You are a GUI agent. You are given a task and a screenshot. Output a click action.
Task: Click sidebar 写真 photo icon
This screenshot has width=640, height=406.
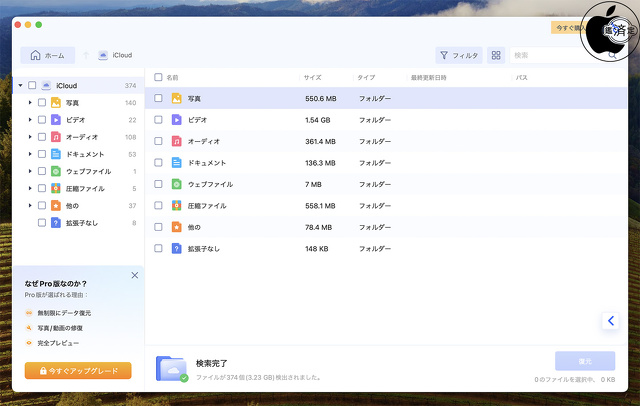[56, 102]
